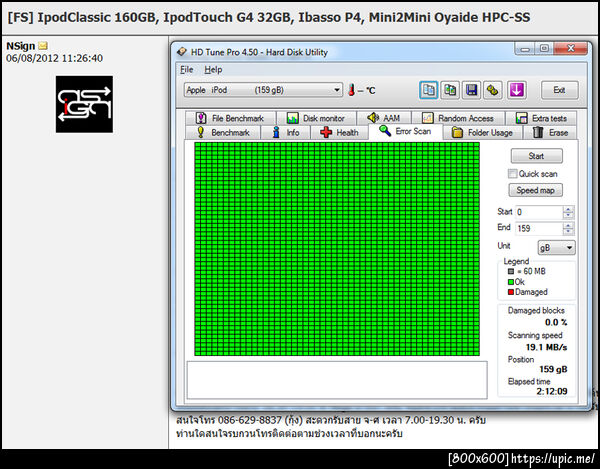Screen dimensions: 600x469
Task: Click the Speed map button
Action: click(x=535, y=190)
